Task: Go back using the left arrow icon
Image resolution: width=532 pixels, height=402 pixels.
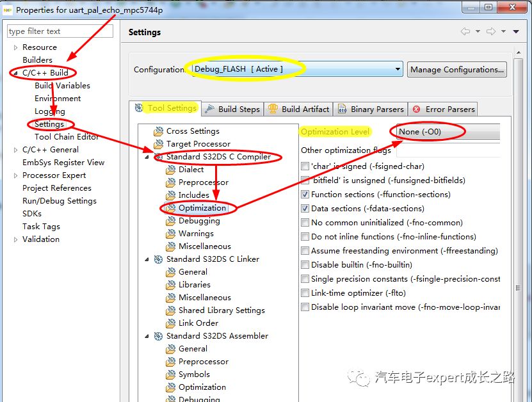Action: tap(465, 31)
